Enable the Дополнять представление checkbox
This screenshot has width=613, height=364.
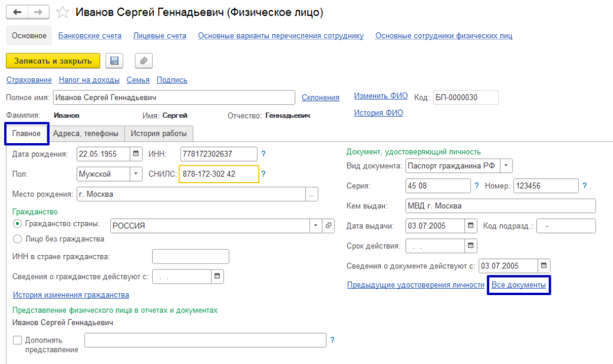tap(17, 340)
